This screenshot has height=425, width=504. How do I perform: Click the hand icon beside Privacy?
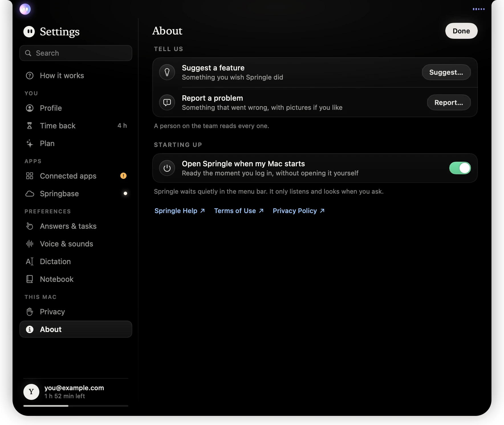pyautogui.click(x=30, y=312)
